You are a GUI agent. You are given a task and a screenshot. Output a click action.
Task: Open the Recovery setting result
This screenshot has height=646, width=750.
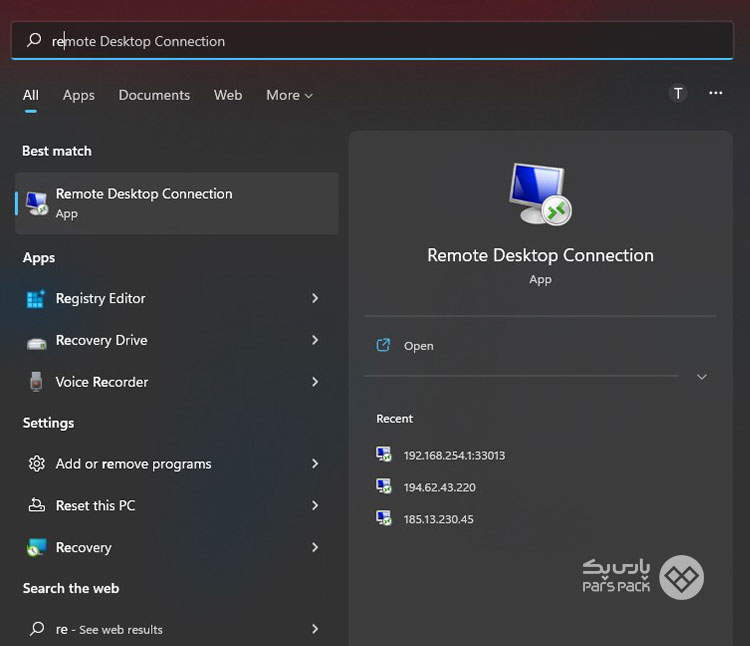tap(177, 547)
